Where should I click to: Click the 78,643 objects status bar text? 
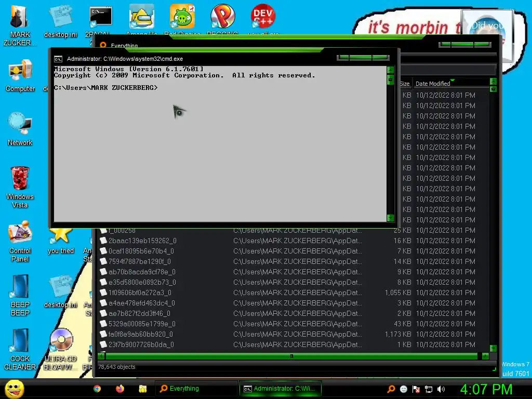[x=117, y=367]
